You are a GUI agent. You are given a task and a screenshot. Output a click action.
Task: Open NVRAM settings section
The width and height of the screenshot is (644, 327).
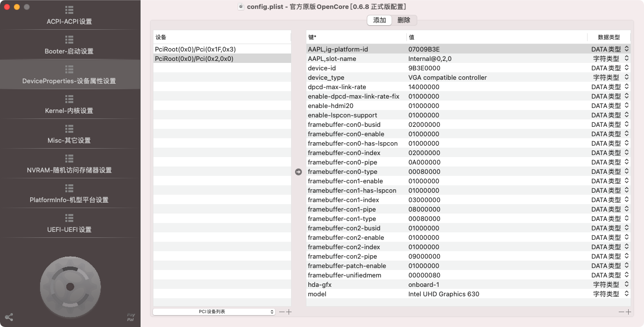pos(69,164)
